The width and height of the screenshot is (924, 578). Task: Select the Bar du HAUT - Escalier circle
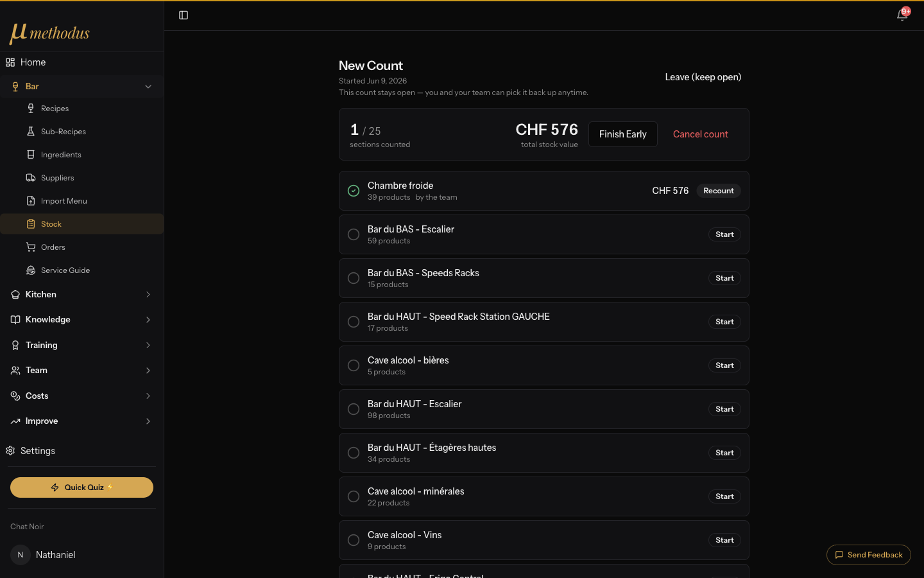(354, 409)
